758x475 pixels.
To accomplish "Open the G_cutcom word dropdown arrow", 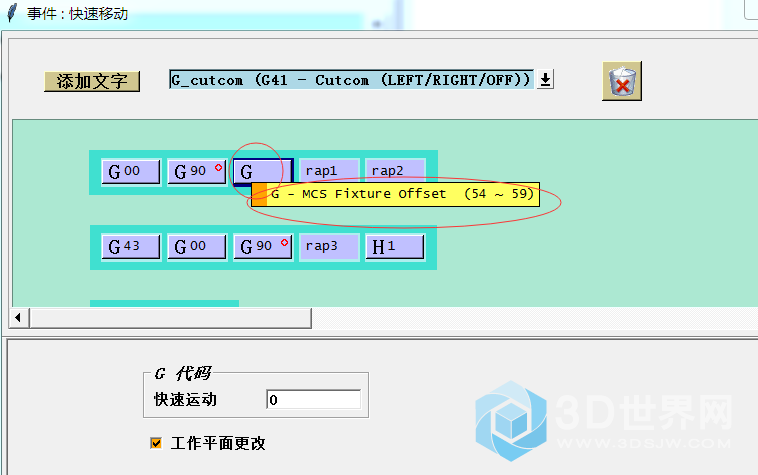I will tap(545, 79).
